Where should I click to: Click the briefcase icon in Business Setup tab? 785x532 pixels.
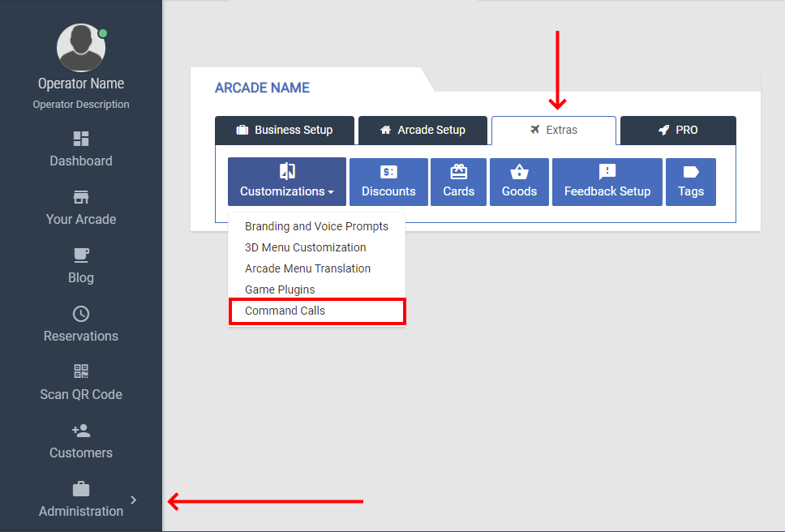tap(242, 130)
